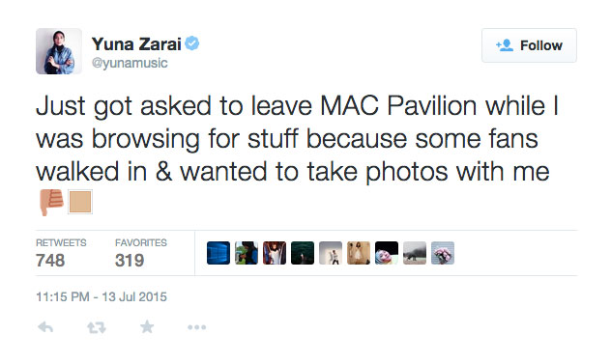Open the foggy landscape avatar

pos(415,253)
